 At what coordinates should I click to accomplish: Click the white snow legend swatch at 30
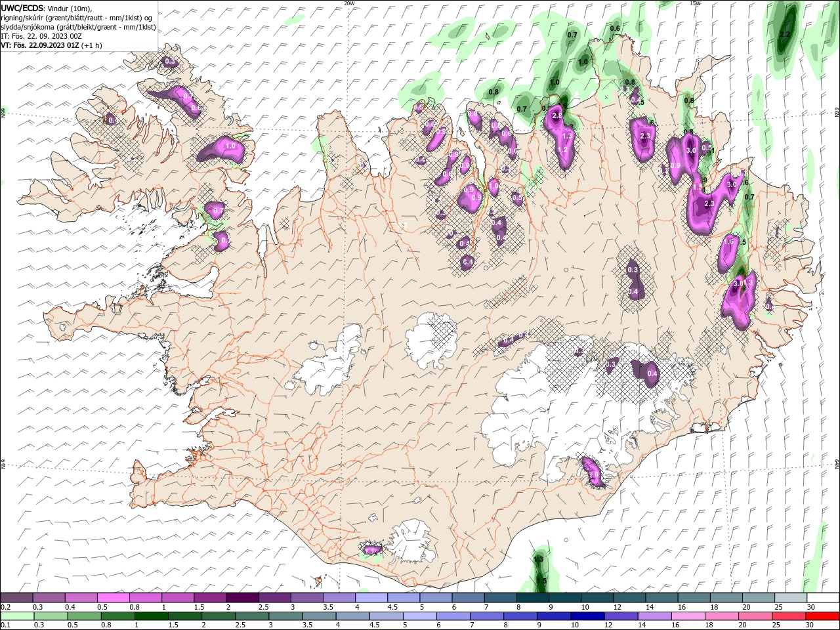pos(823,597)
